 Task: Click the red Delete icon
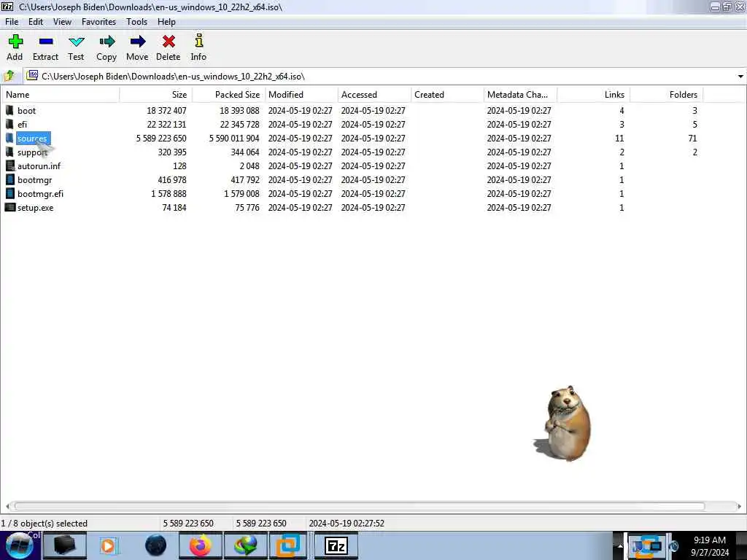click(169, 42)
